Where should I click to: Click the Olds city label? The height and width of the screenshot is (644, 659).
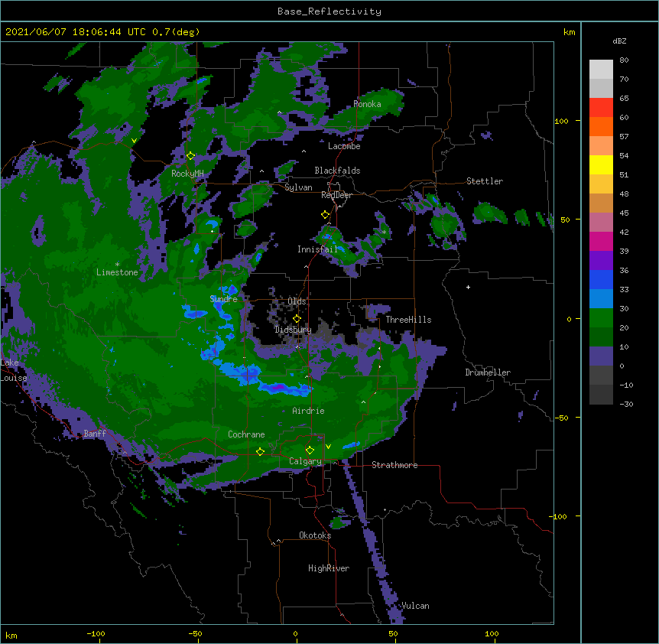(297, 301)
